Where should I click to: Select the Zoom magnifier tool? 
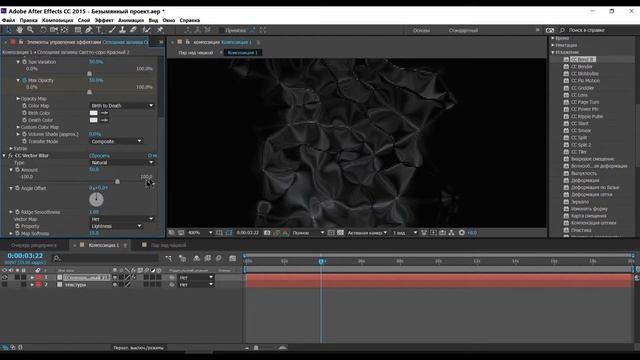(30, 30)
